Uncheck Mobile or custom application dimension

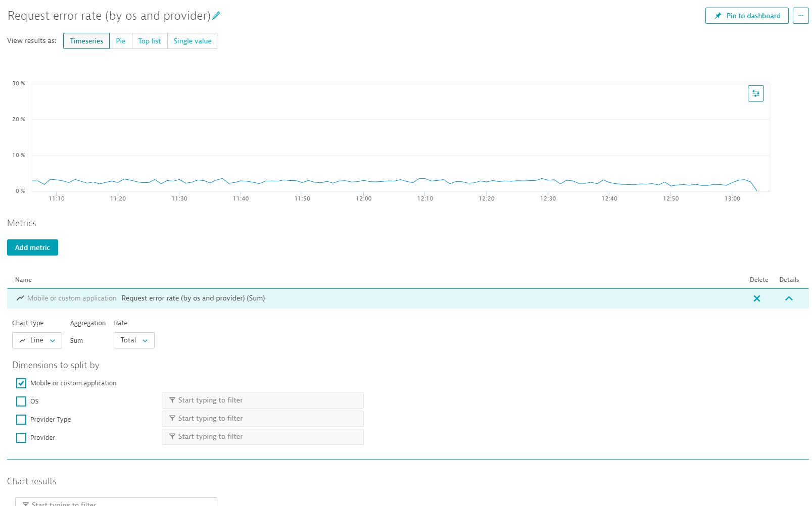21,383
